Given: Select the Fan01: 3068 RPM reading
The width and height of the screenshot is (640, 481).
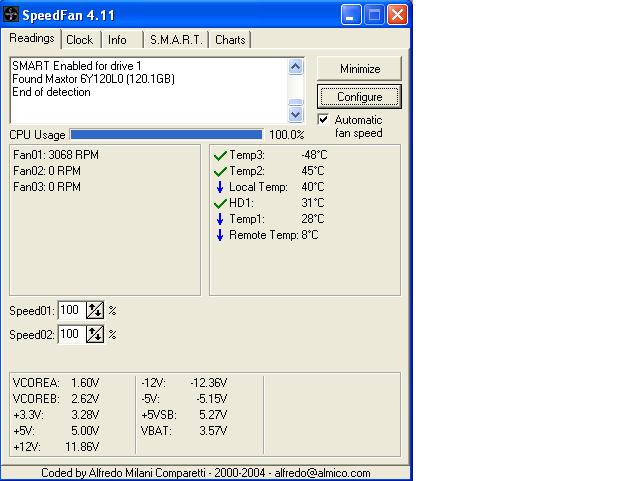Looking at the screenshot, I should 56,155.
